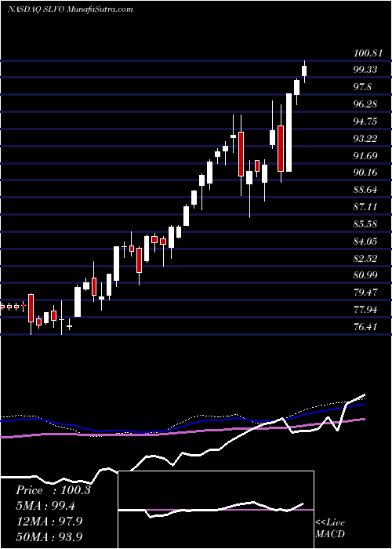Click the Price : 100.3 readout
The height and width of the screenshot is (549, 392).
(x=53, y=490)
